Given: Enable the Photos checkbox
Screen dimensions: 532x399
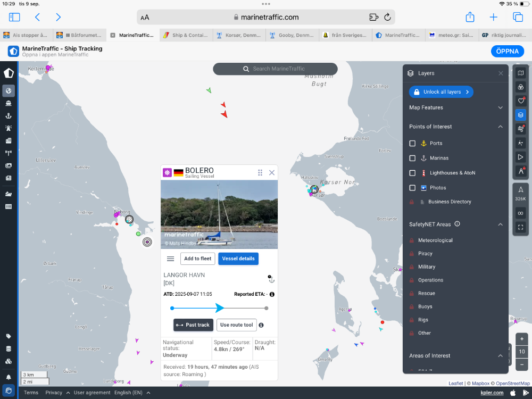Looking at the screenshot, I should pyautogui.click(x=412, y=188).
